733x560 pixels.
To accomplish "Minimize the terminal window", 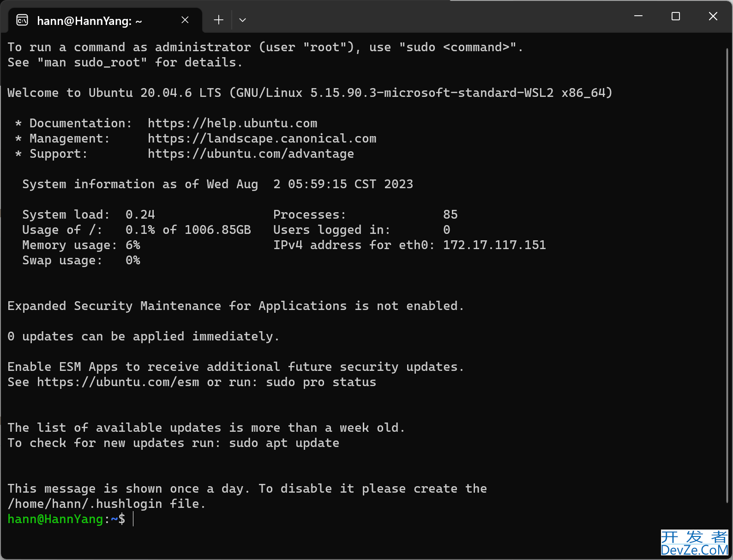I will pyautogui.click(x=638, y=16).
